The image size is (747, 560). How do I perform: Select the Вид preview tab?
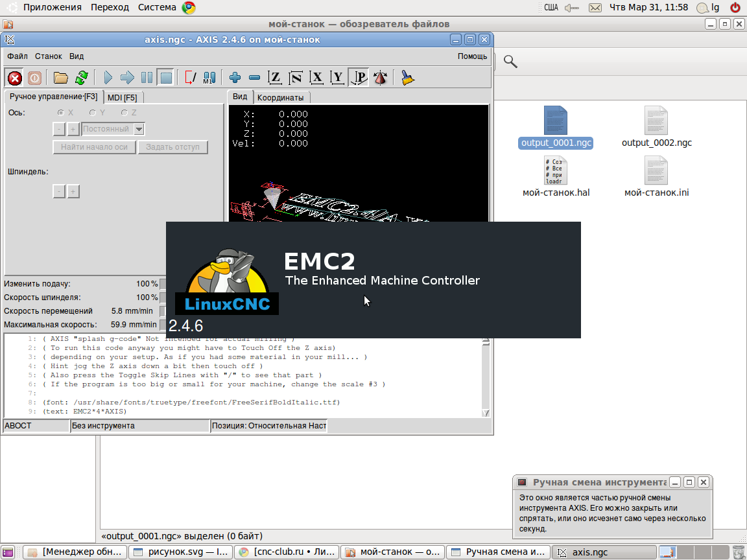[240, 97]
